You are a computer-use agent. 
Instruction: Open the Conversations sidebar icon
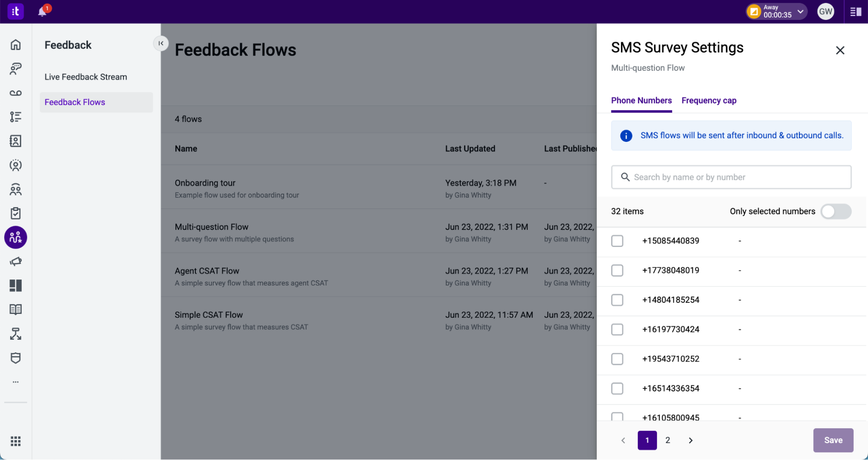point(16,69)
